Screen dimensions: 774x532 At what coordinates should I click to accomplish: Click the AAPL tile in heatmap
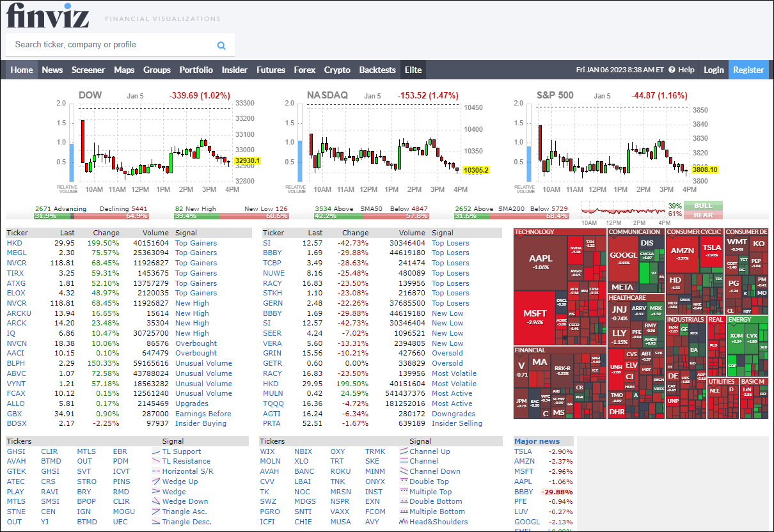[x=541, y=262]
